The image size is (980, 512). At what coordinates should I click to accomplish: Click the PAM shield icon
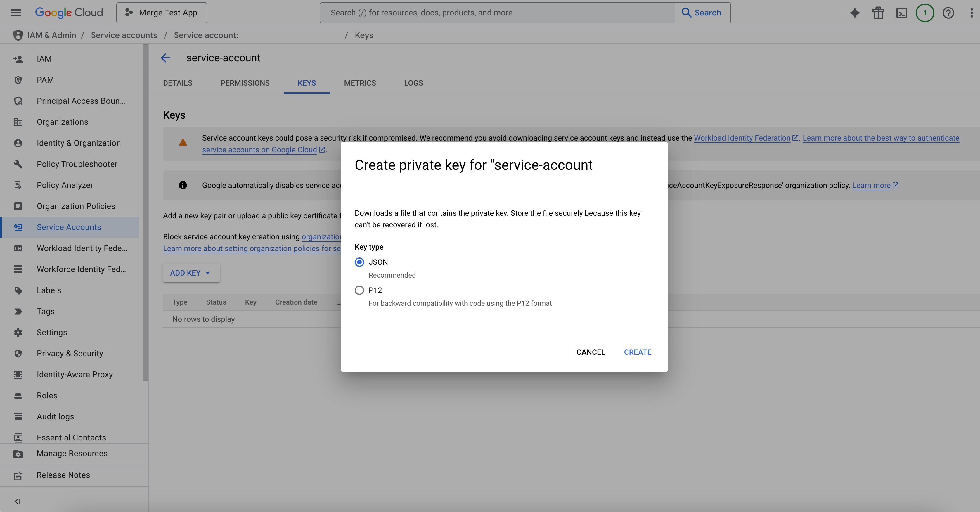pos(18,80)
